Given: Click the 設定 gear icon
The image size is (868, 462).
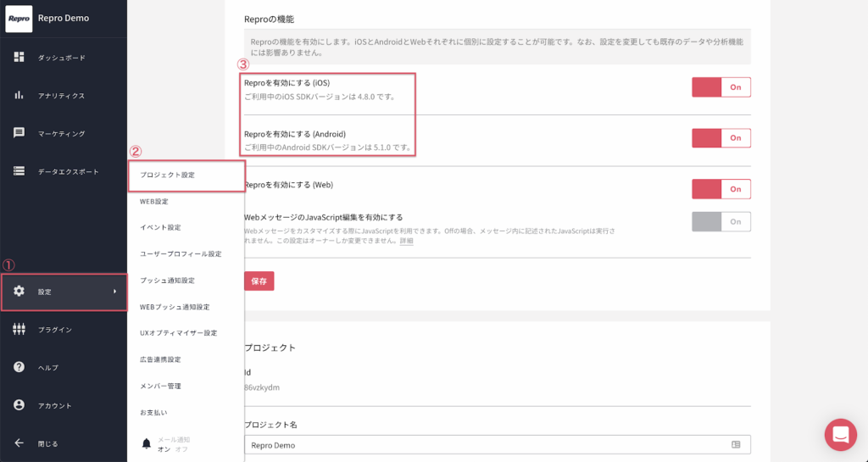Looking at the screenshot, I should tap(19, 291).
